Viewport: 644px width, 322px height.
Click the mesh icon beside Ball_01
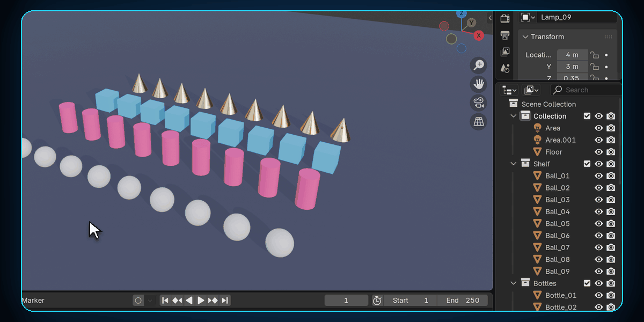(x=538, y=175)
